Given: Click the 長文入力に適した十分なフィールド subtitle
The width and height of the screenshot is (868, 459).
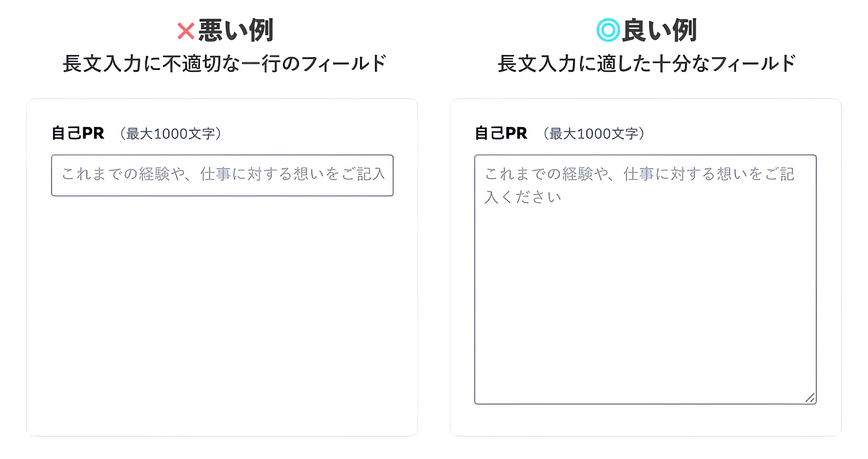Looking at the screenshot, I should coord(646,63).
